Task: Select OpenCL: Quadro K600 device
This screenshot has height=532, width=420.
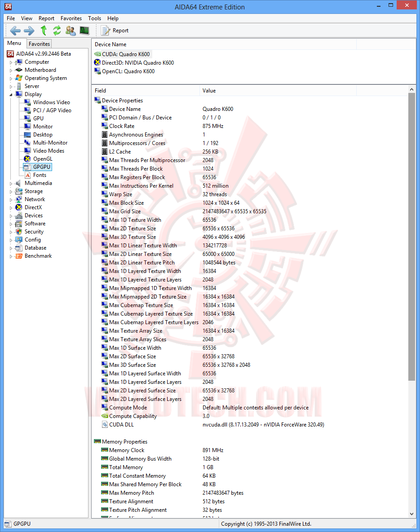Action: point(128,71)
